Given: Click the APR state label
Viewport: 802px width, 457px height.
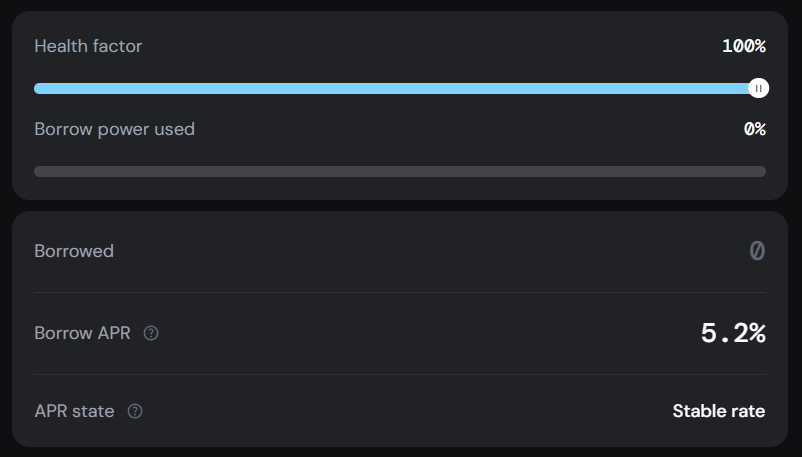Looking at the screenshot, I should pyautogui.click(x=74, y=411).
